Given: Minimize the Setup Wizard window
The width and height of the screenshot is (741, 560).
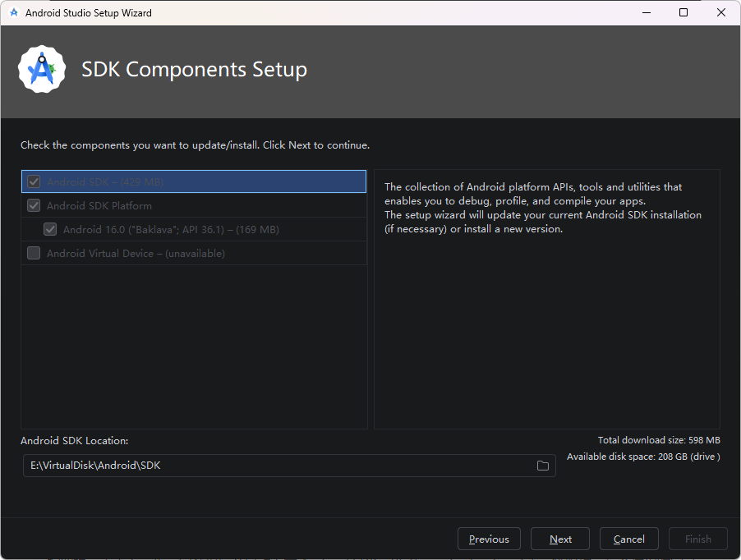Looking at the screenshot, I should [x=647, y=13].
